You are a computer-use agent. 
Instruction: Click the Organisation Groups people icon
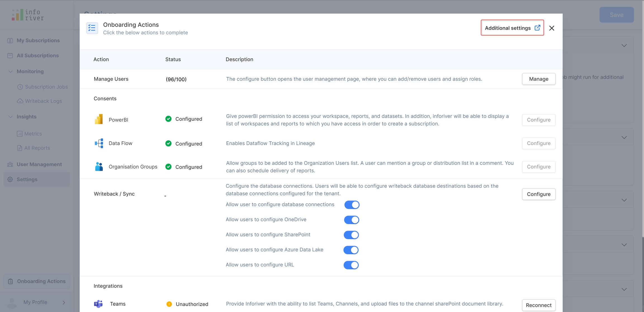click(x=99, y=167)
